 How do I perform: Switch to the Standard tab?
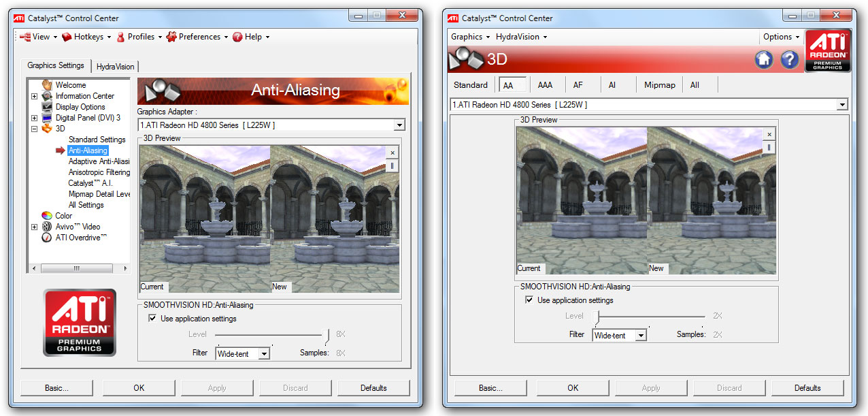click(x=471, y=85)
